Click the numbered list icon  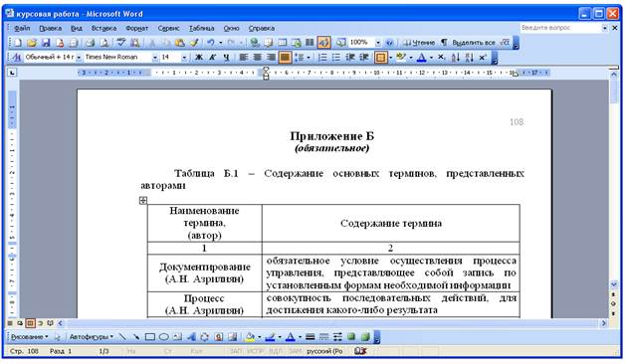[322, 58]
